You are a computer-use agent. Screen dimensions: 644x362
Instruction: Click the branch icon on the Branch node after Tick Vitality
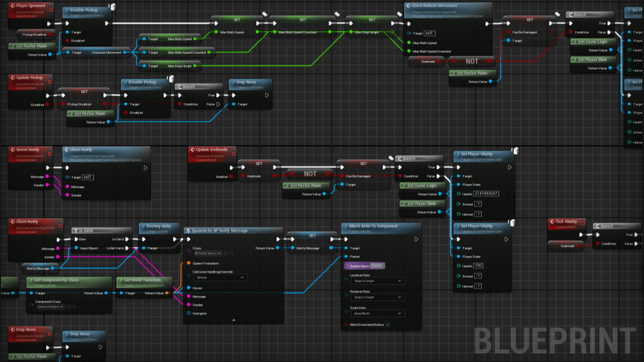(597, 226)
